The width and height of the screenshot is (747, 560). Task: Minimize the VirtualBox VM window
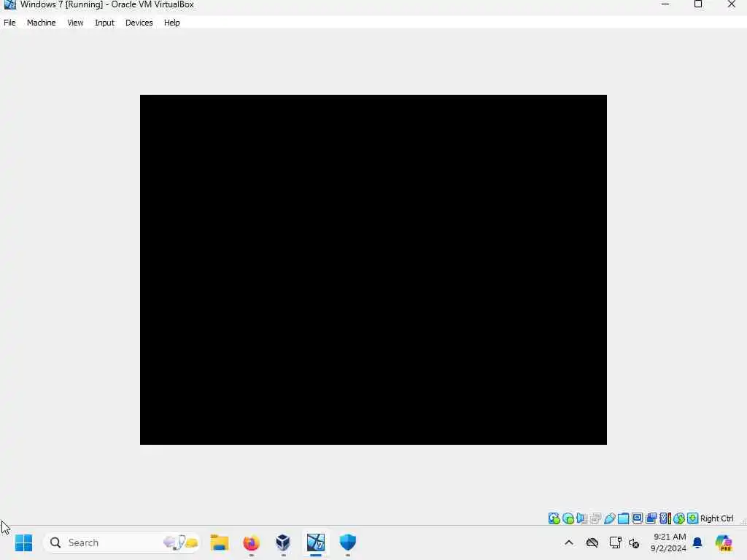[665, 4]
